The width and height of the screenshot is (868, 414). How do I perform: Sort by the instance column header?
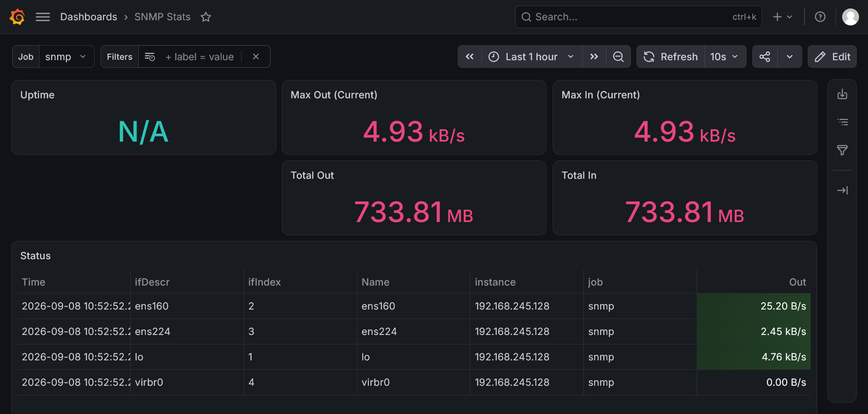coord(495,282)
